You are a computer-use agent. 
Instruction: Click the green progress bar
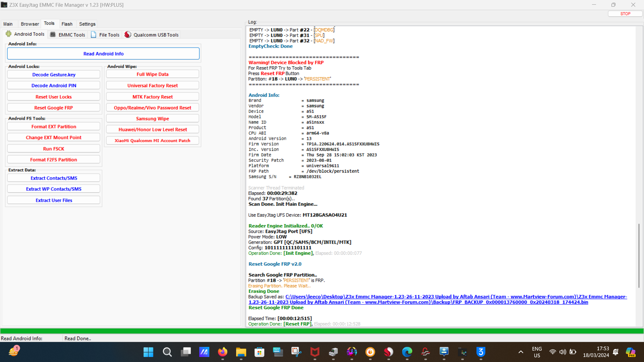click(x=322, y=331)
